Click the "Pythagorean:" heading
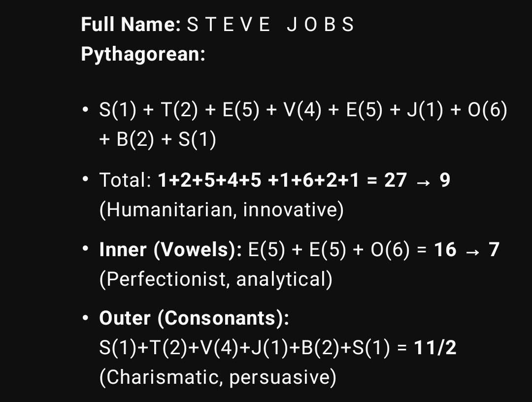532x402 pixels. (x=143, y=54)
